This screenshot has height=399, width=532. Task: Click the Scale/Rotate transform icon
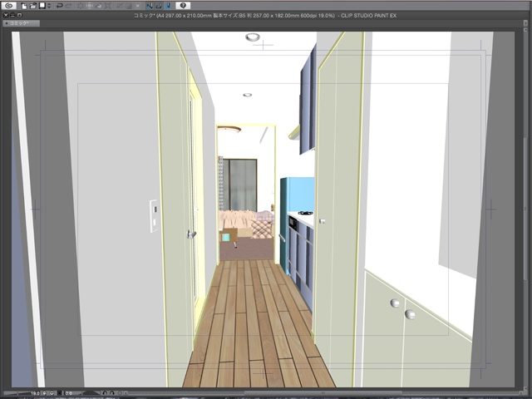[x=107, y=6]
